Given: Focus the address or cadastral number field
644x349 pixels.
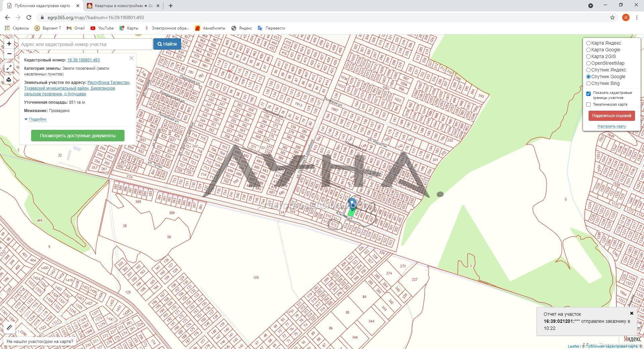Looking at the screenshot, I should [x=86, y=44].
